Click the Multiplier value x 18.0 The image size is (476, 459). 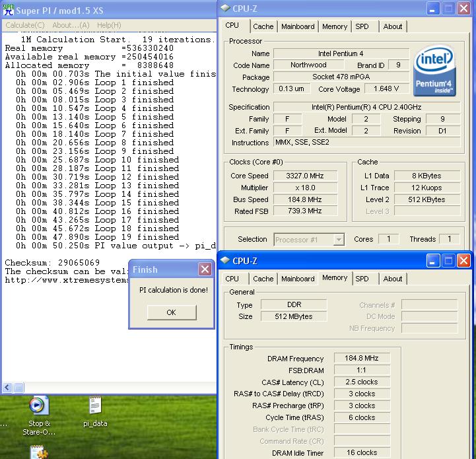pos(305,188)
